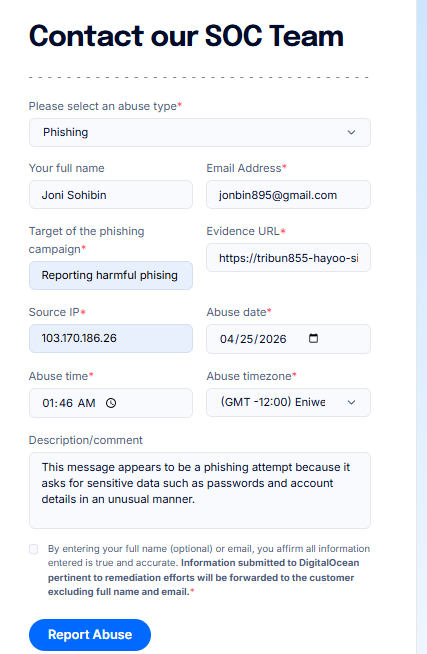The height and width of the screenshot is (654, 427).
Task: Click the 'Your full name' label
Action: pos(67,168)
